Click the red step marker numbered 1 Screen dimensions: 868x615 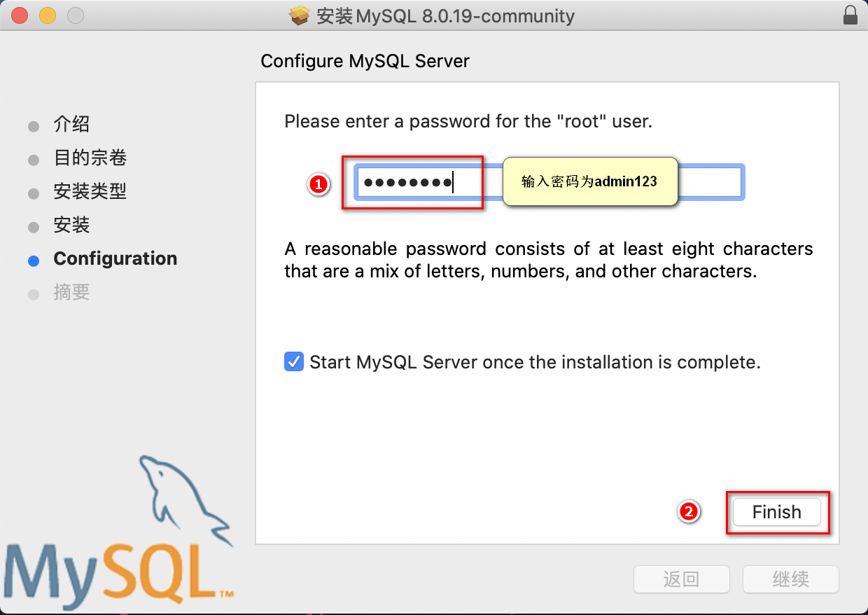[318, 185]
